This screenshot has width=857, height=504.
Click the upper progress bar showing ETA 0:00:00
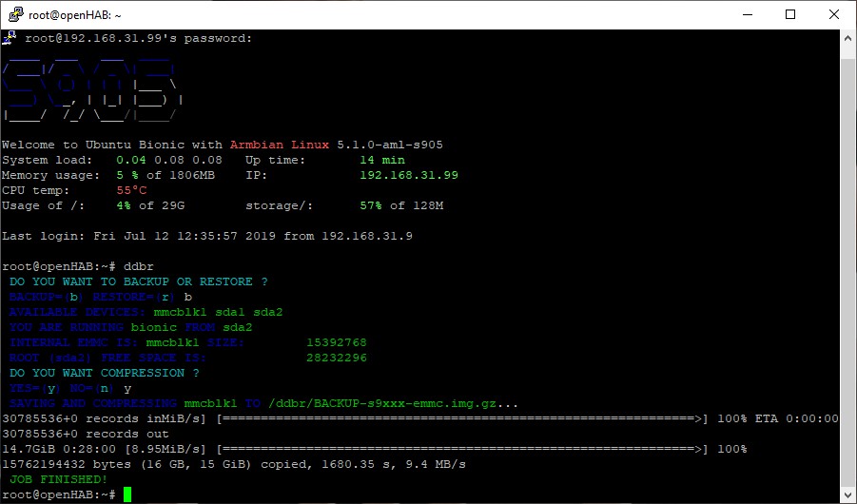462,419
